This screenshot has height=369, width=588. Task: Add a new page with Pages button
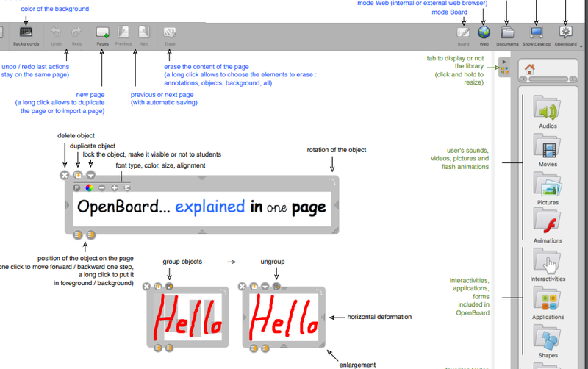pos(102,36)
